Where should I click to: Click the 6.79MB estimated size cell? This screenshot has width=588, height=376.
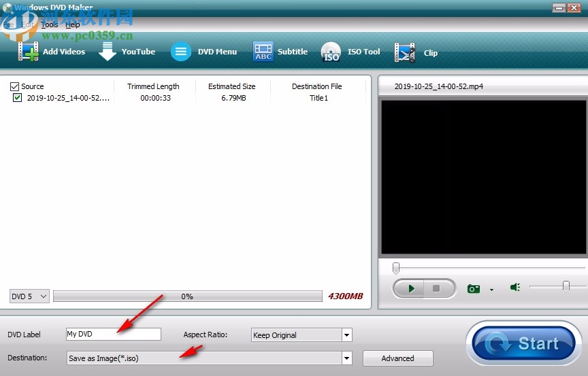pyautogui.click(x=233, y=98)
